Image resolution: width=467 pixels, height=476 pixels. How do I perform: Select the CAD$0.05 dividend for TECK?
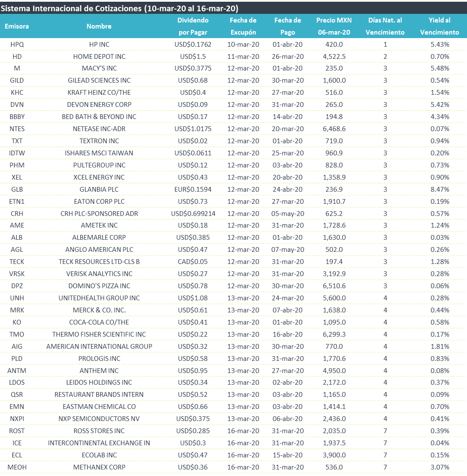[x=193, y=262]
